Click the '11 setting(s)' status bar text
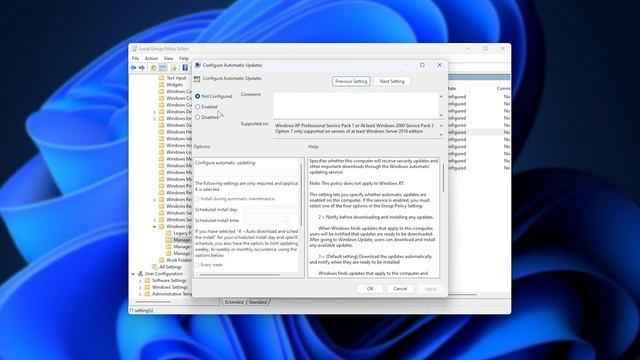Image resolution: width=640 pixels, height=360 pixels. tap(141, 311)
